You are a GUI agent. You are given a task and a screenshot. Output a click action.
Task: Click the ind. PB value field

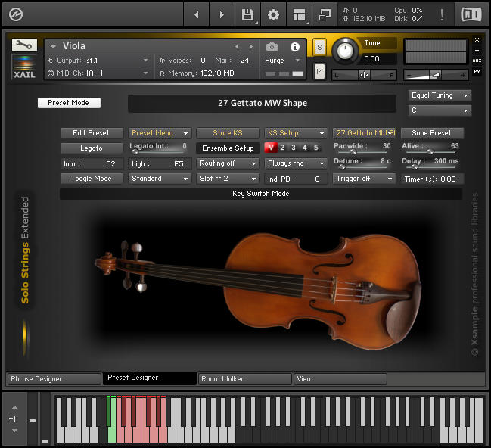pyautogui.click(x=296, y=179)
